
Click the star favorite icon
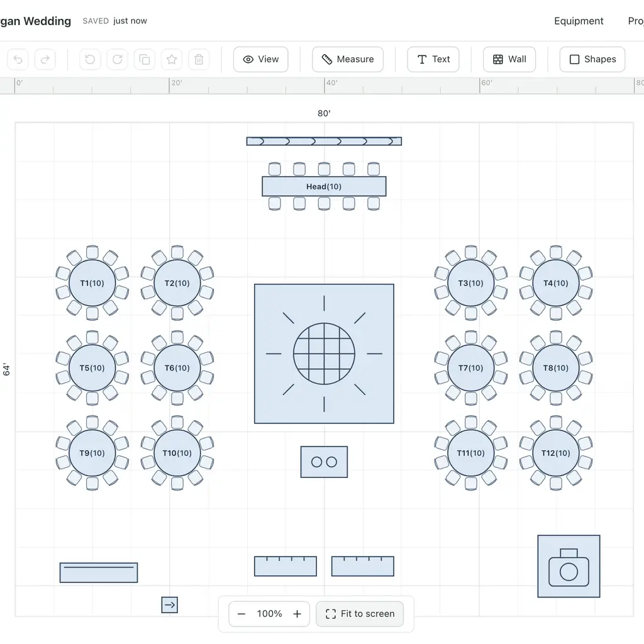coord(172,59)
